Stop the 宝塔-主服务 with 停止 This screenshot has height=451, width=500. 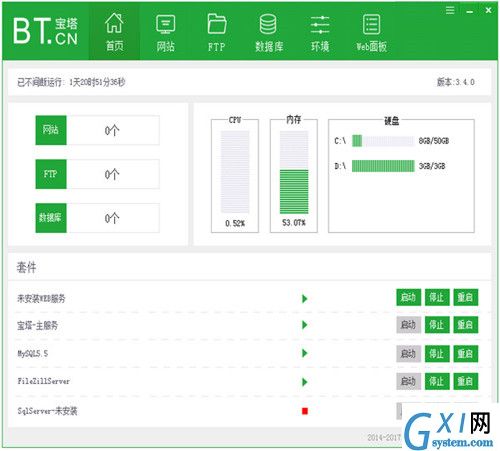click(x=437, y=325)
